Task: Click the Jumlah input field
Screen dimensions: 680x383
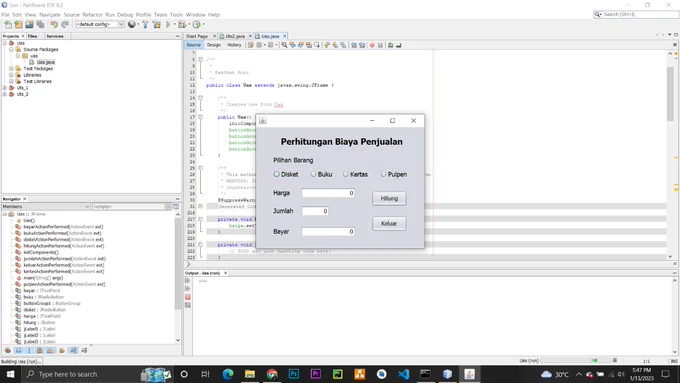Action: 315,211
